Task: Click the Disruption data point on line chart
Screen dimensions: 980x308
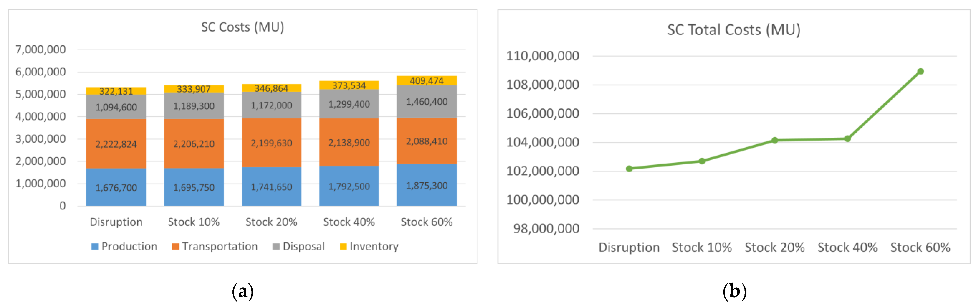Action: click(629, 168)
